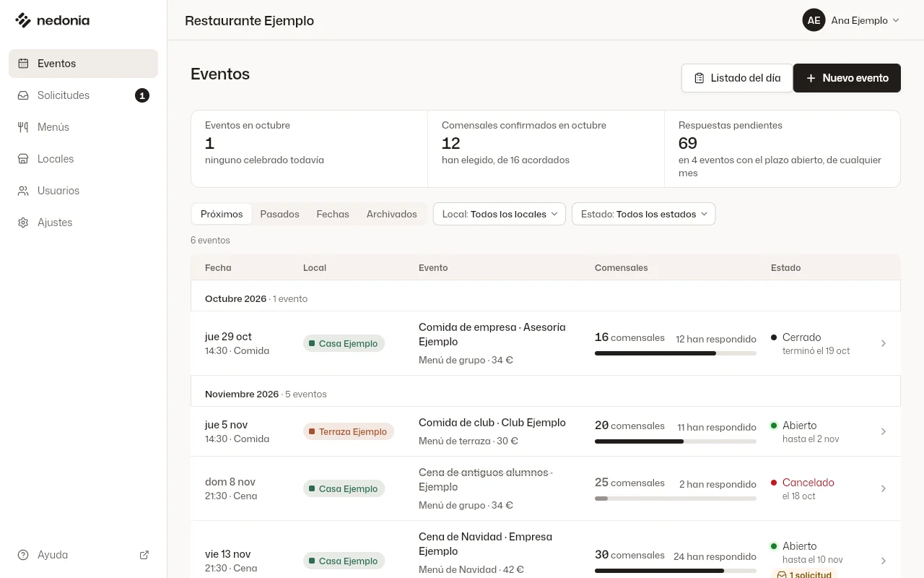Click the Solicitudes badge showing 1
Screen dimensions: 924x578
(142, 95)
